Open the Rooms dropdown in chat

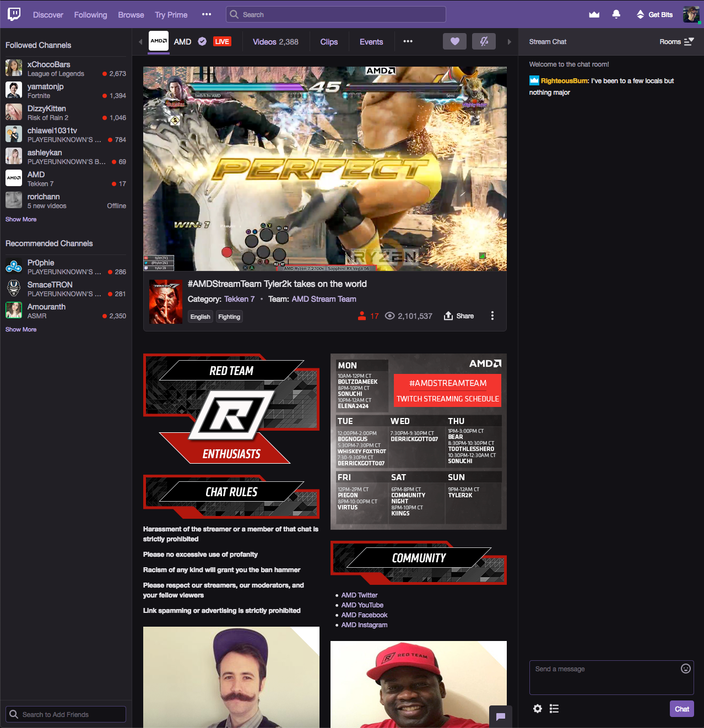tap(676, 42)
